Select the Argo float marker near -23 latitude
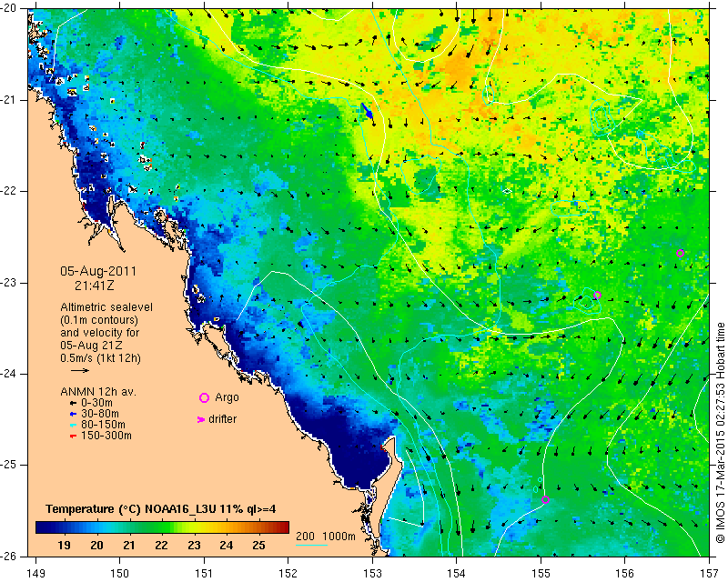Viewport: 728px width, 582px height. [598, 296]
